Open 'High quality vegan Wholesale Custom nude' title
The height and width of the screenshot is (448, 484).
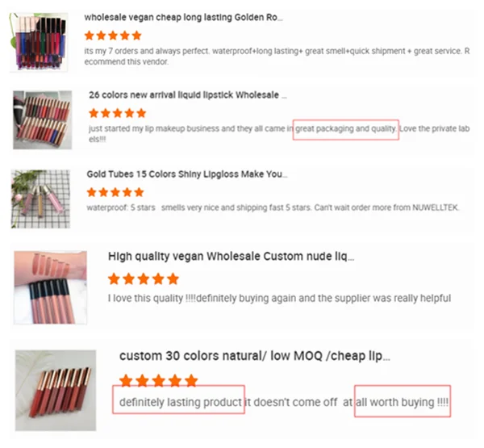pyautogui.click(x=231, y=257)
